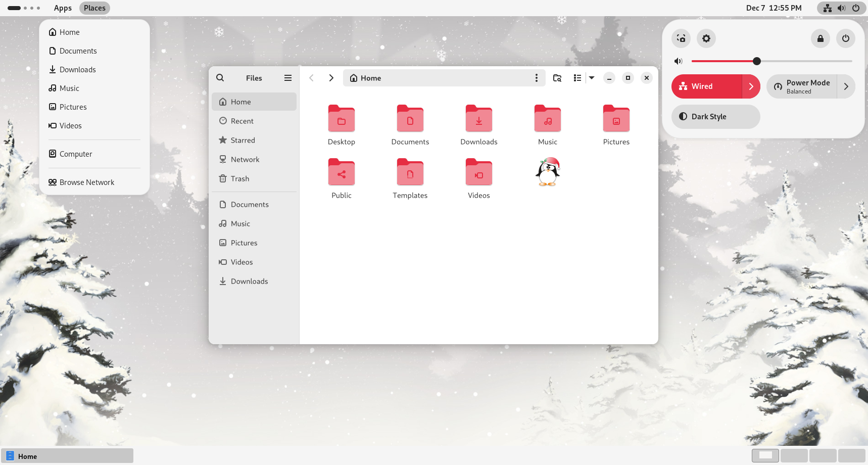Viewport: 868px width, 465px height.
Task: Open the Videos folder in Files grid
Action: coord(479,172)
